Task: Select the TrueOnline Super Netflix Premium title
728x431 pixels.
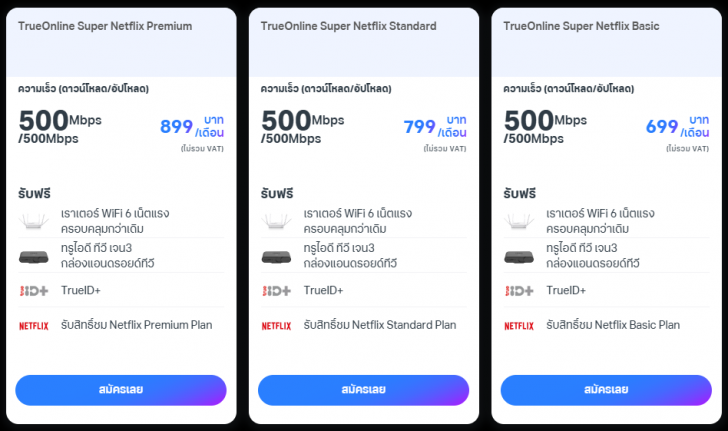Action: 105,26
